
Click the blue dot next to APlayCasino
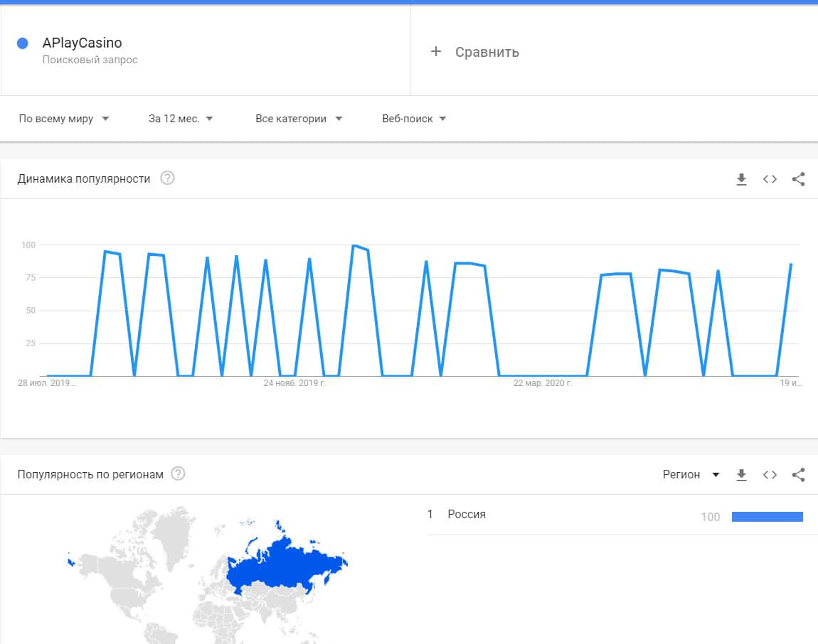(x=22, y=43)
